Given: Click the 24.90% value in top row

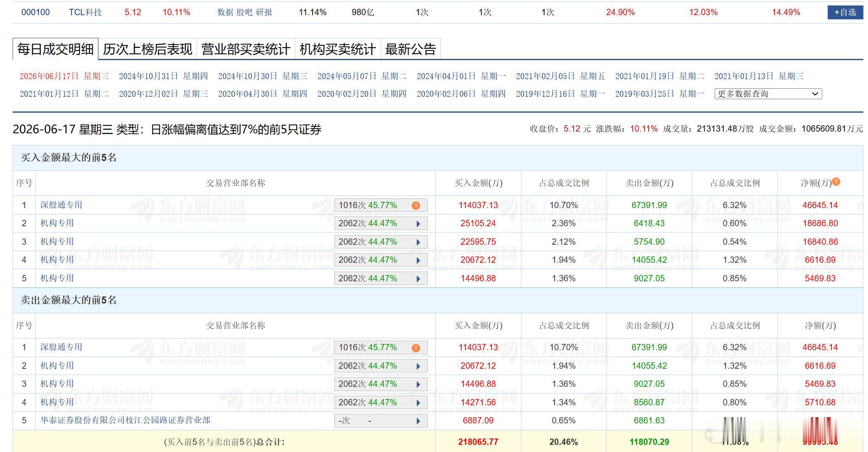Looking at the screenshot, I should [620, 12].
